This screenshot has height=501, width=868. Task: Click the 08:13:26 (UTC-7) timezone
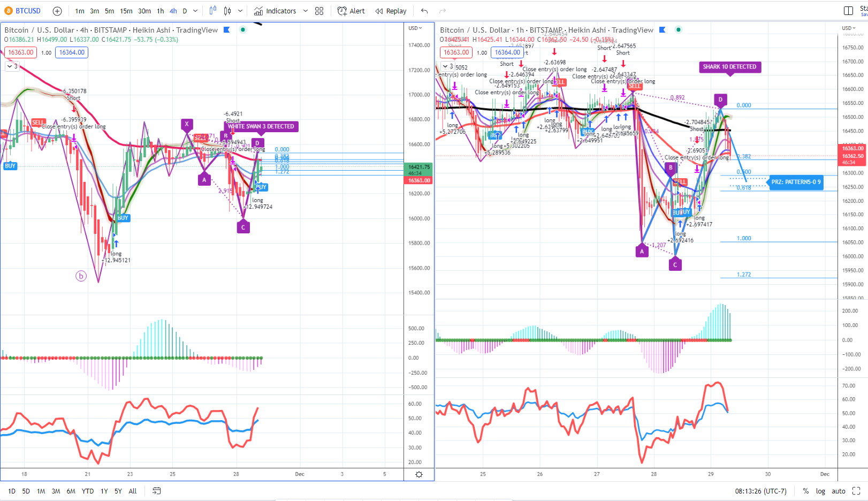coord(760,491)
